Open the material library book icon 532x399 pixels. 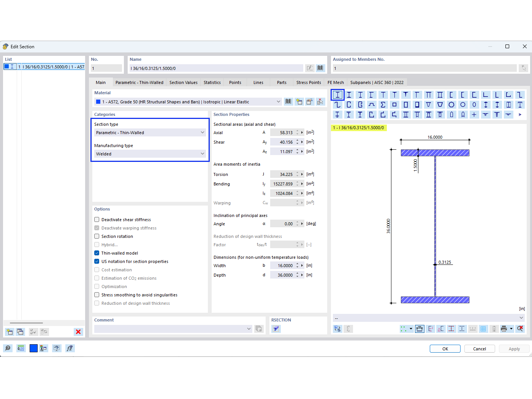[x=288, y=101]
